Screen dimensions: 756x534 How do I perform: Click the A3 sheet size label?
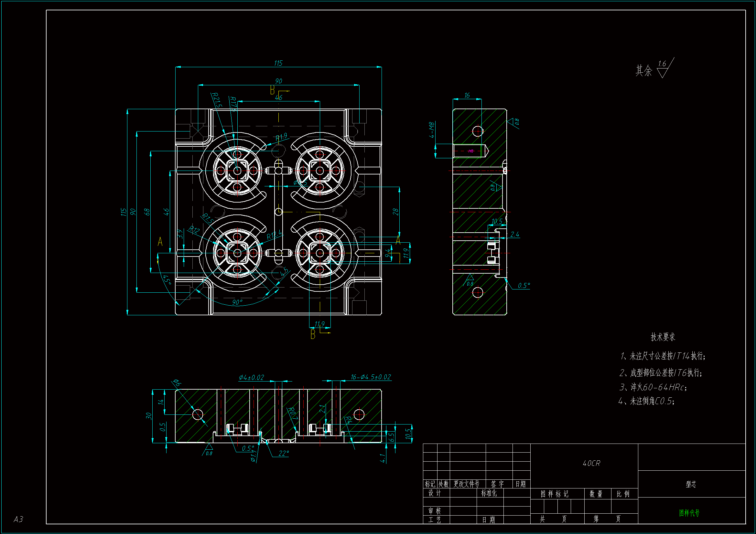click(18, 519)
